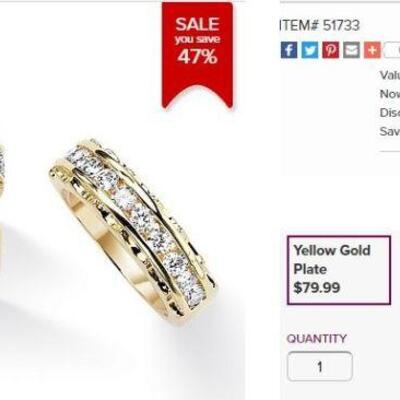400x400 pixels.
Task: Click the QUANTITY heading label
Action: tap(317, 339)
